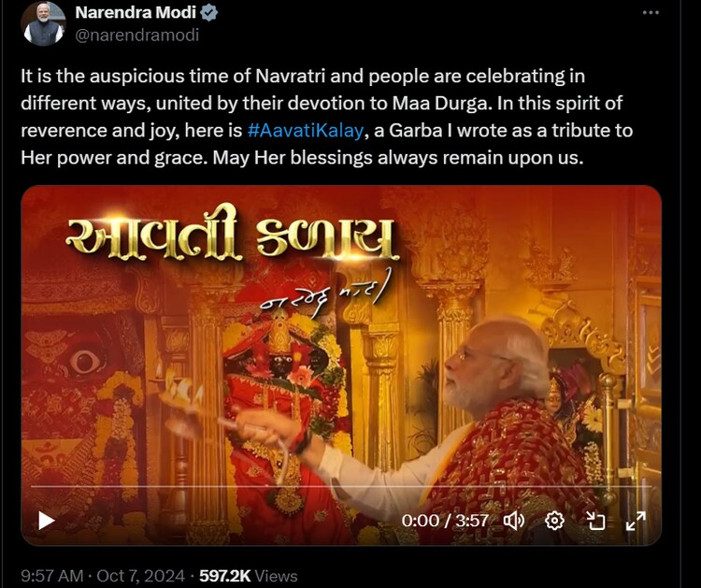
Task: Click the @narendramodi handle
Action: [x=136, y=35]
